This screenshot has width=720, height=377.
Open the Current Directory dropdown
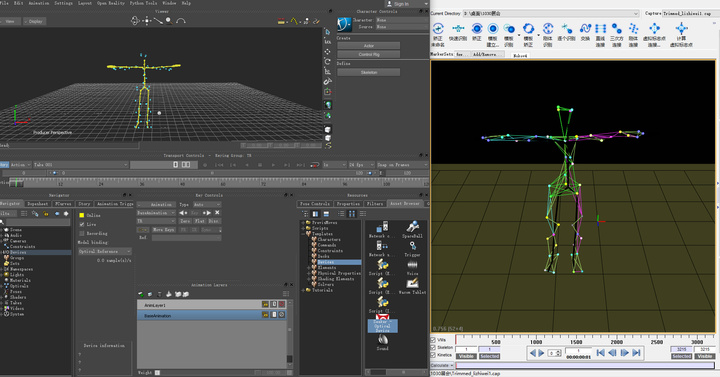[551, 13]
